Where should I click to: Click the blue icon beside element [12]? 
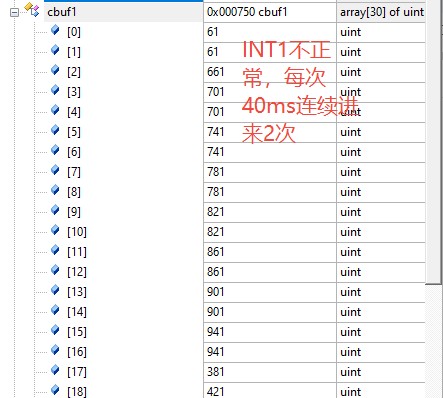55,270
